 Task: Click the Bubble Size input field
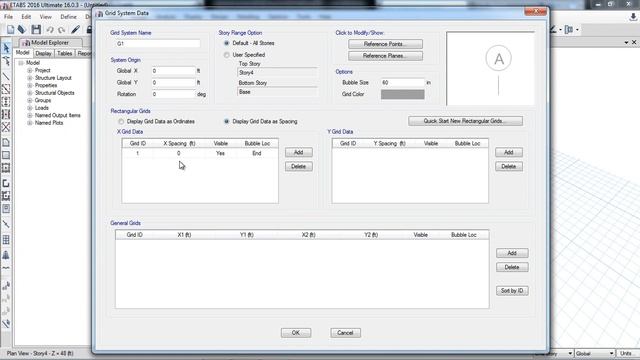(x=402, y=82)
